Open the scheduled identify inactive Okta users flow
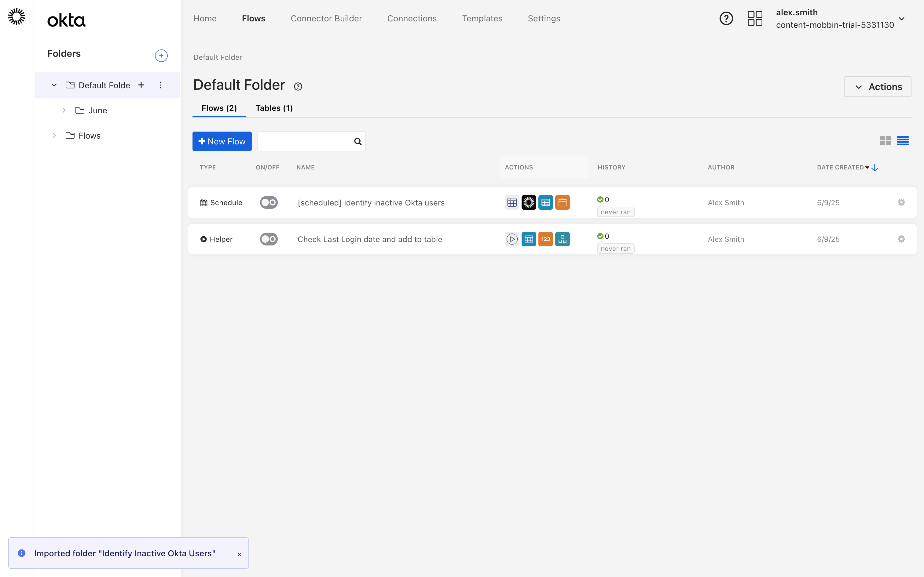This screenshot has width=924, height=577. click(x=371, y=203)
